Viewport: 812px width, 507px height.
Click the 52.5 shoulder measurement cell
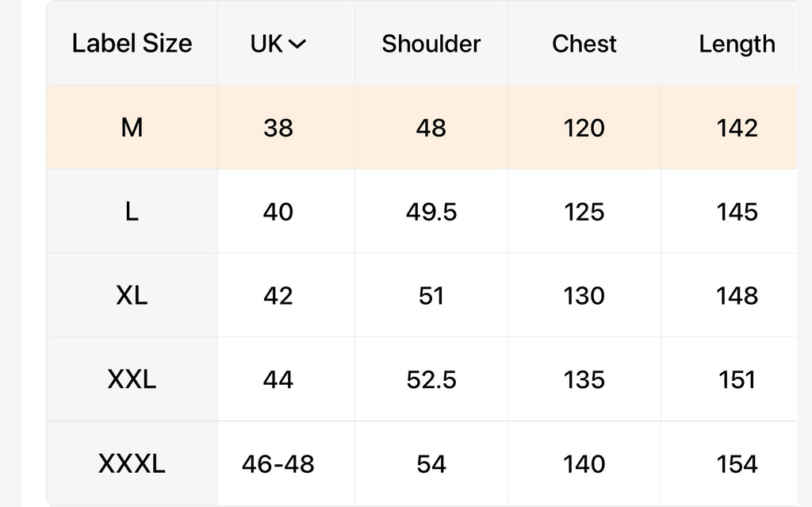[431, 379]
